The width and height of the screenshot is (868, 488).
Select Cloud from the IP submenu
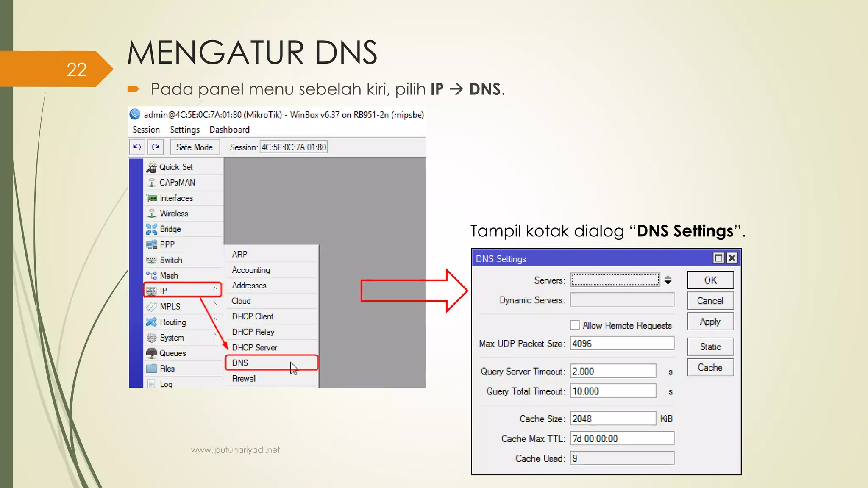271,301
